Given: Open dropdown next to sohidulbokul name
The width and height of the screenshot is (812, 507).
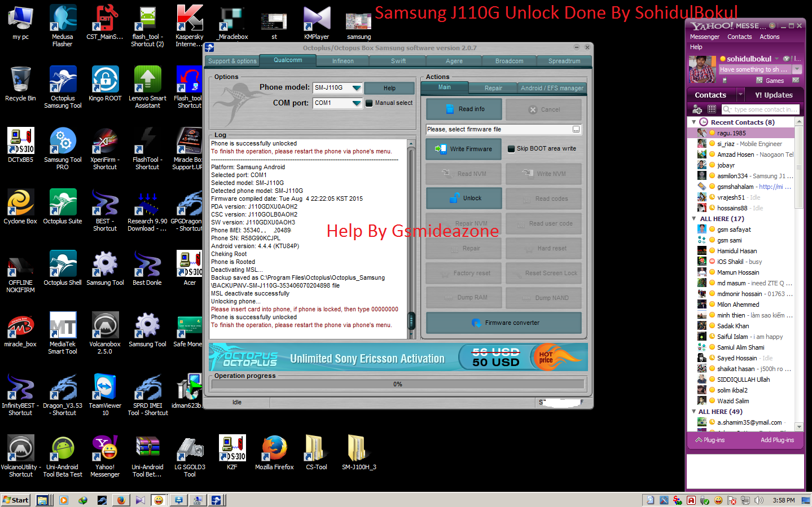Looking at the screenshot, I should click(x=776, y=59).
